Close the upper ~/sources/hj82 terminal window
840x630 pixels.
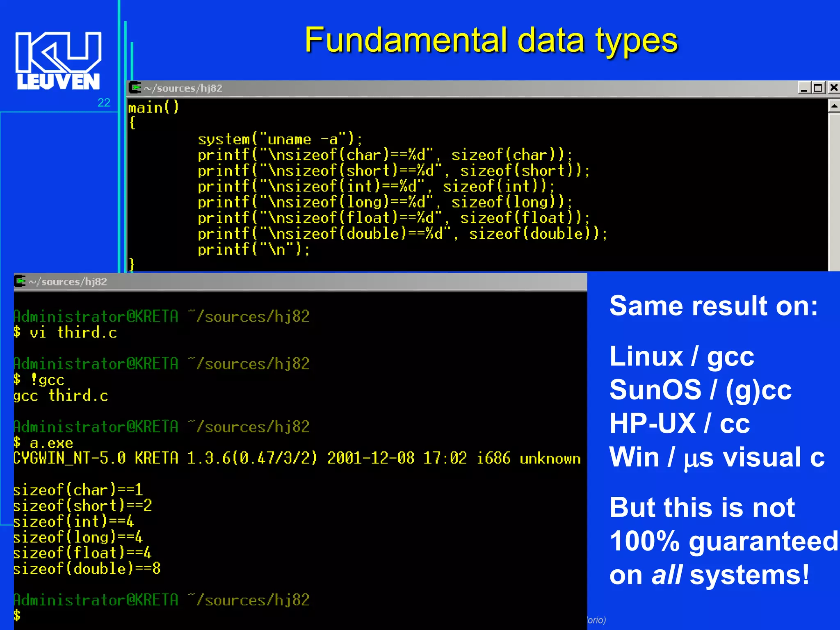pos(833,88)
